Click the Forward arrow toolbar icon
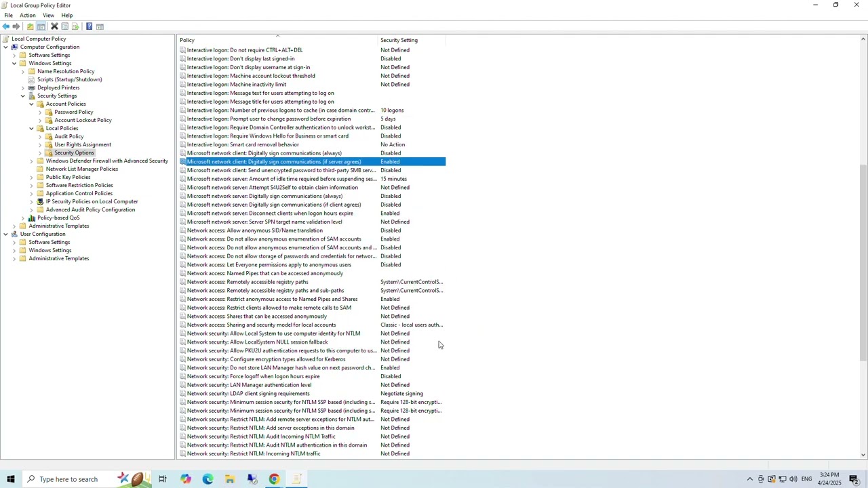Viewport: 868px width, 488px height. 16,26
